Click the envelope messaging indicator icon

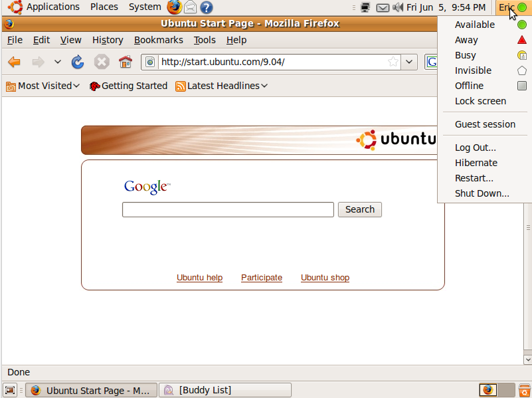[x=383, y=7]
